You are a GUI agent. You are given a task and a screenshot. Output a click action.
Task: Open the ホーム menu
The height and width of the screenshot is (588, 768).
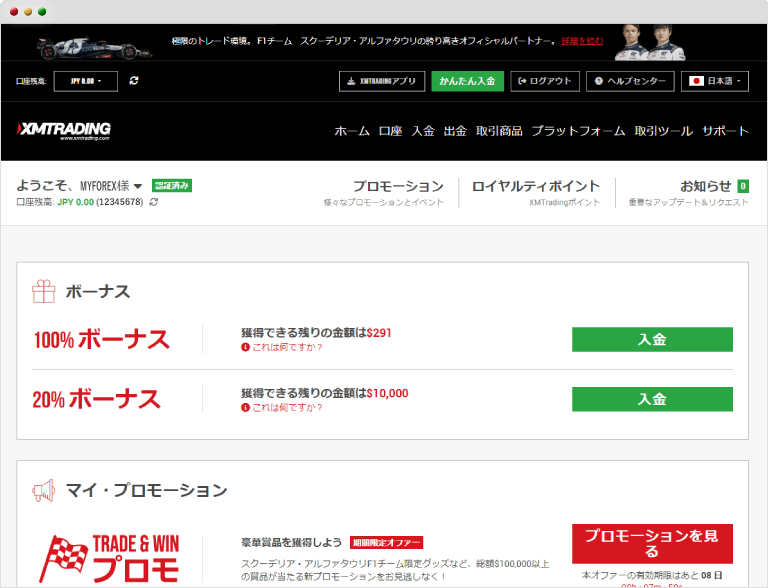tap(352, 131)
